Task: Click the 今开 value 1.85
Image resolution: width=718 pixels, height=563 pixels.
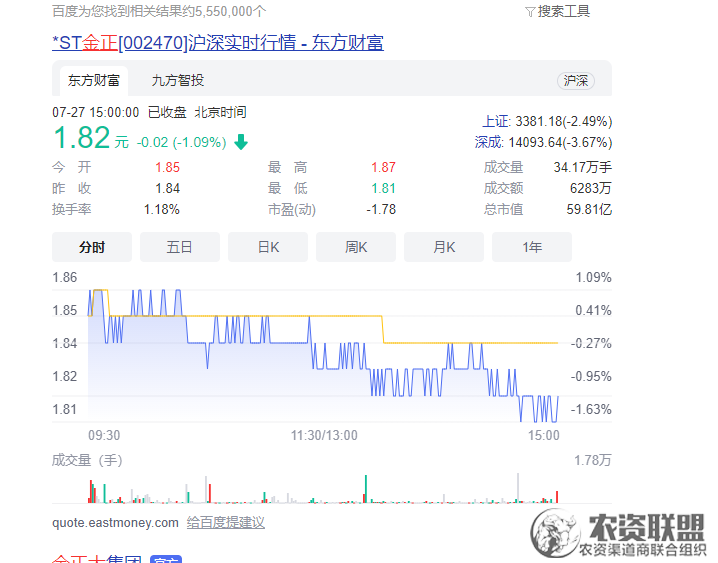Action: (167, 168)
